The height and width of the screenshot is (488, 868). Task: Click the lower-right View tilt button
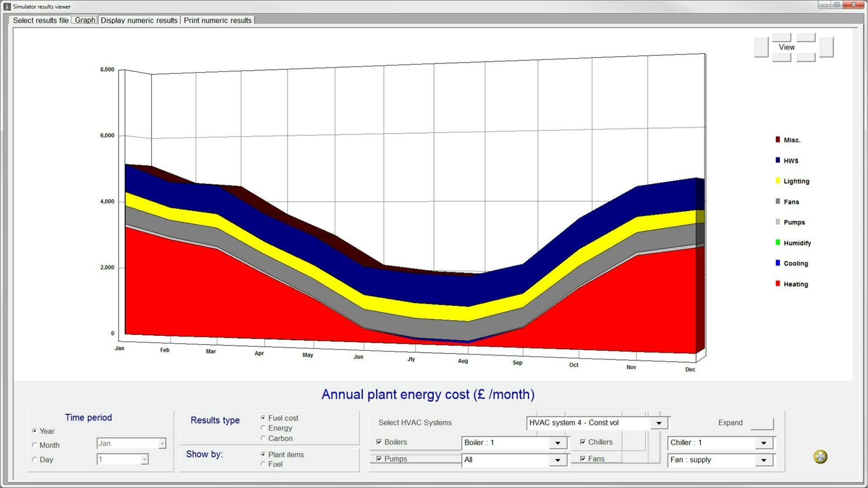tap(806, 57)
